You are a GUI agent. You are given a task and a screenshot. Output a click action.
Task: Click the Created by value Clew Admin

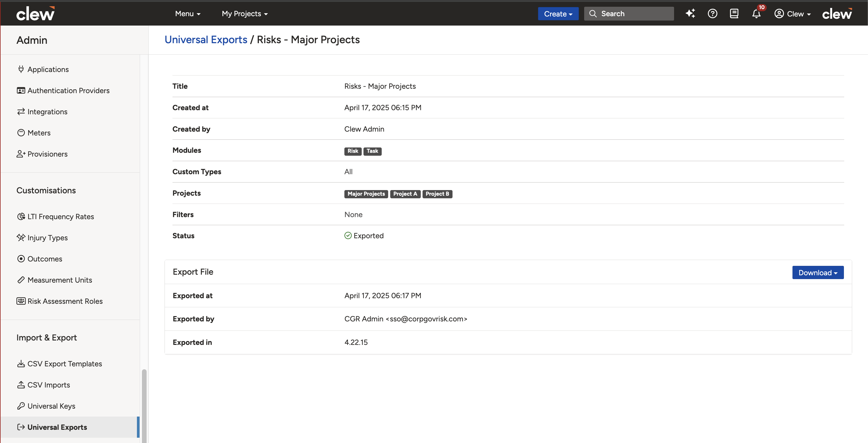364,129
